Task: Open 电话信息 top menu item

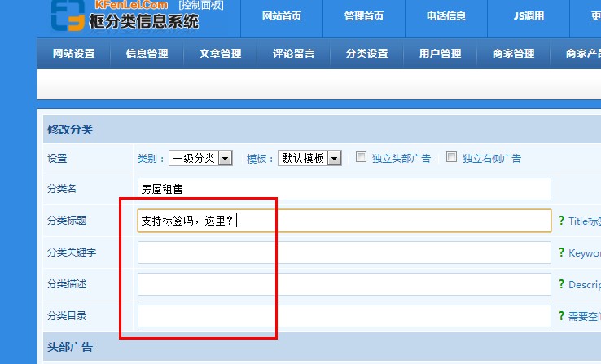Action: click(x=446, y=15)
